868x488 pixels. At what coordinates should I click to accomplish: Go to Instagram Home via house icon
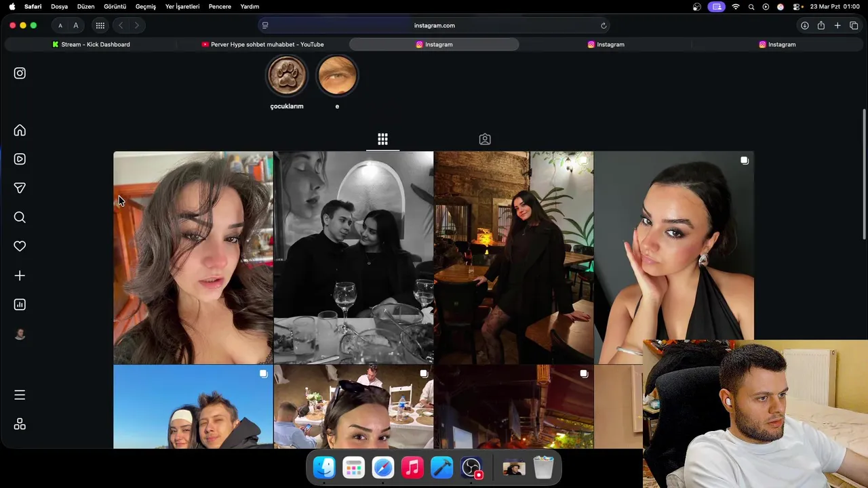point(20,130)
